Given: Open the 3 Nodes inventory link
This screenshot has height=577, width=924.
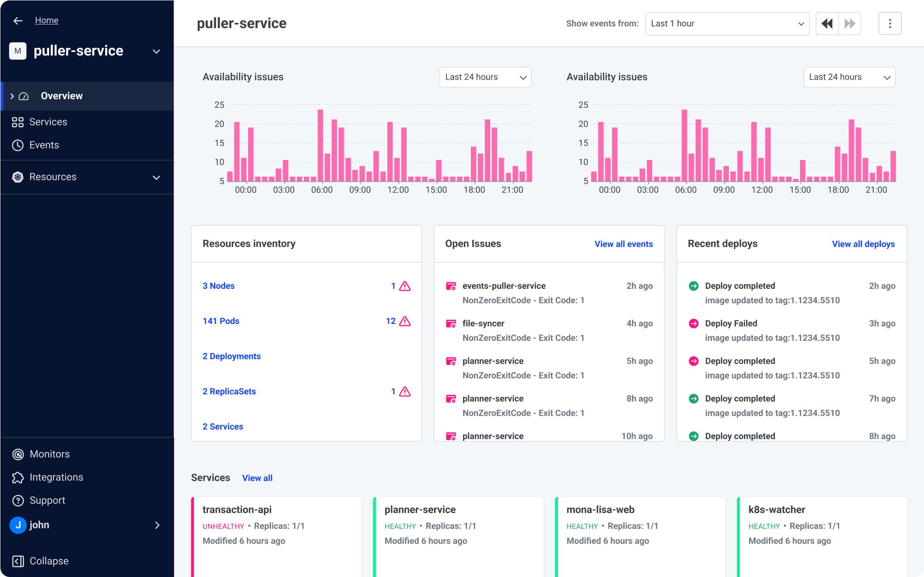Looking at the screenshot, I should pos(218,286).
